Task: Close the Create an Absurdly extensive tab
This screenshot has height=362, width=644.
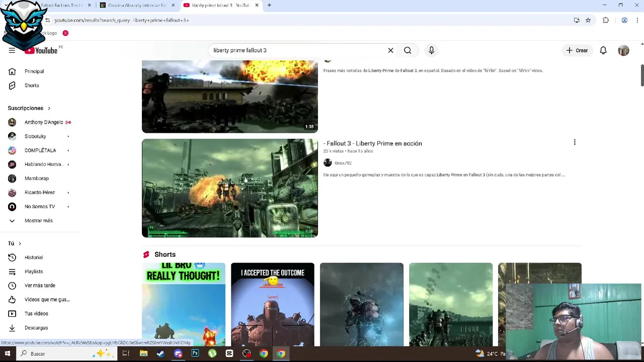Action: point(173,5)
